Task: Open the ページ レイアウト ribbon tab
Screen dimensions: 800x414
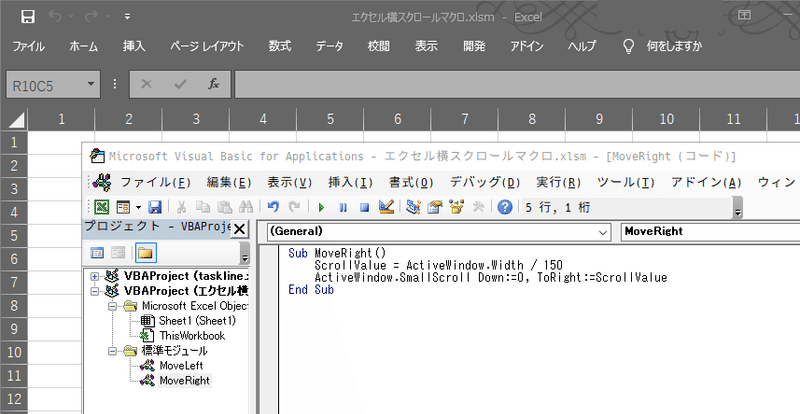Action: point(207,46)
